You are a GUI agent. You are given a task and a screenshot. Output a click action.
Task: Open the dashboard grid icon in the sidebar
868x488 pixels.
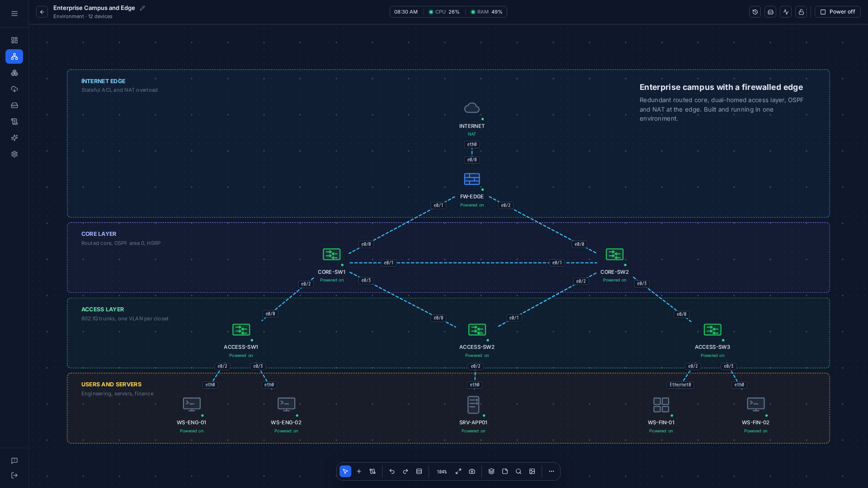click(x=14, y=40)
